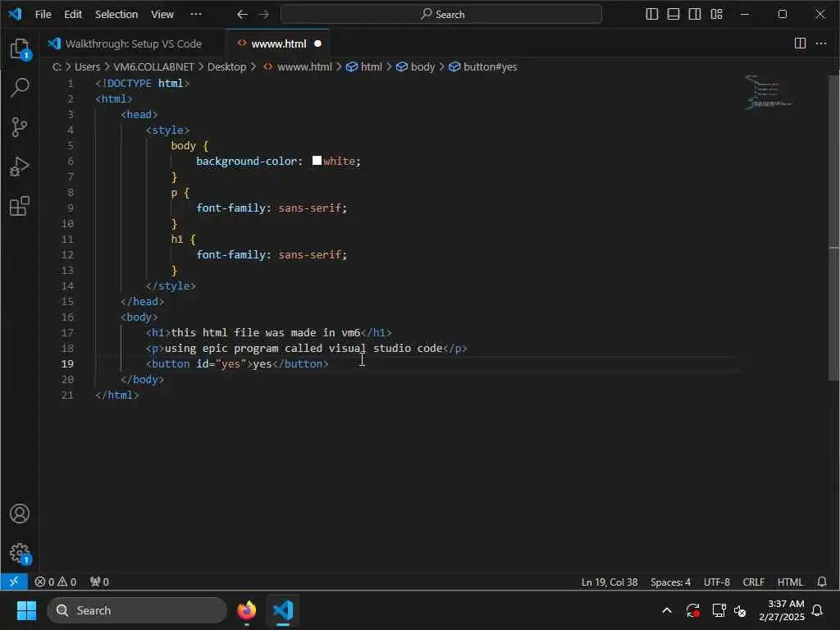
Task: Open the hidden menus ellipsis in title bar
Action: pyautogui.click(x=196, y=15)
